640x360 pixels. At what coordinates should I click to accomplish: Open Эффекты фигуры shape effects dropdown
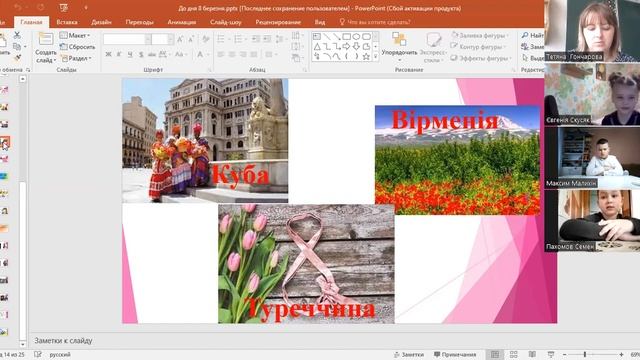481,58
